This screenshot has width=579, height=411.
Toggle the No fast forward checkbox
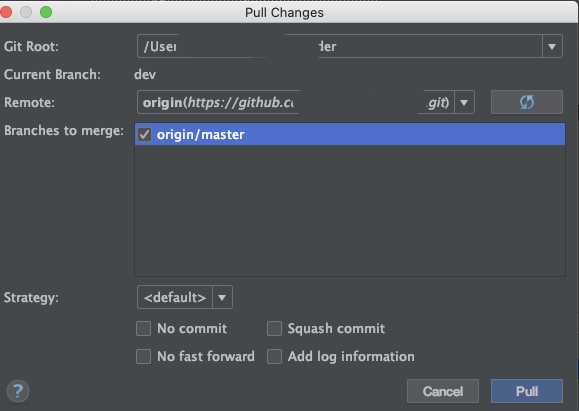pos(143,356)
